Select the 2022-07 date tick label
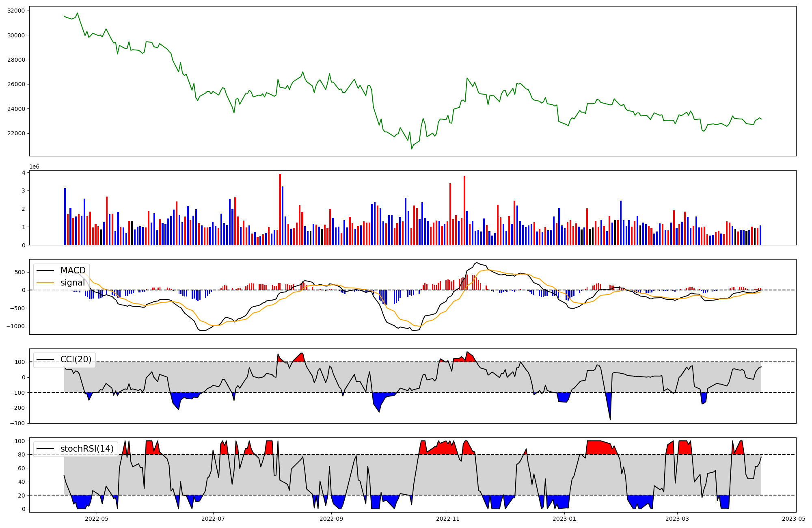The image size is (812, 528). pyautogui.click(x=213, y=519)
